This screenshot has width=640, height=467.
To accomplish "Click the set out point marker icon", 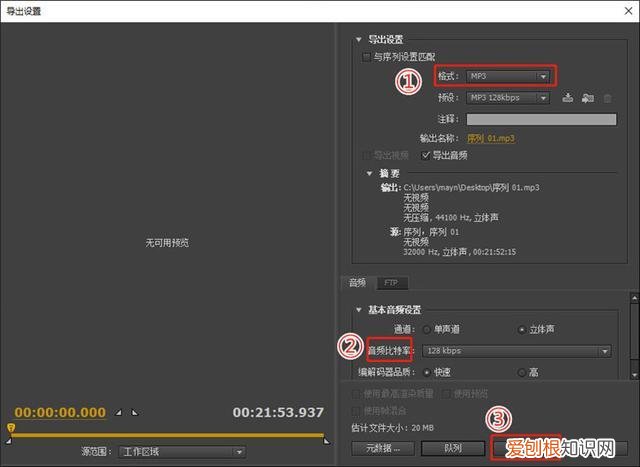I will [135, 413].
